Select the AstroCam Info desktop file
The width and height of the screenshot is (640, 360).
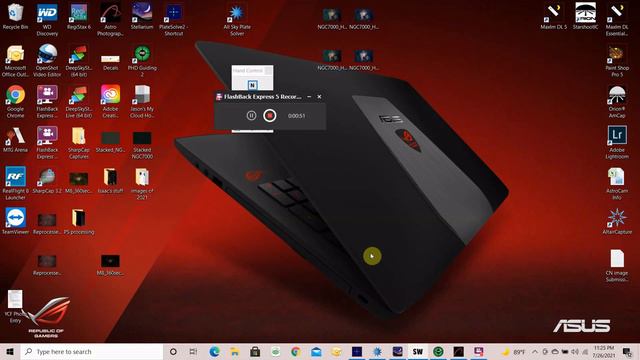pyautogui.click(x=617, y=183)
